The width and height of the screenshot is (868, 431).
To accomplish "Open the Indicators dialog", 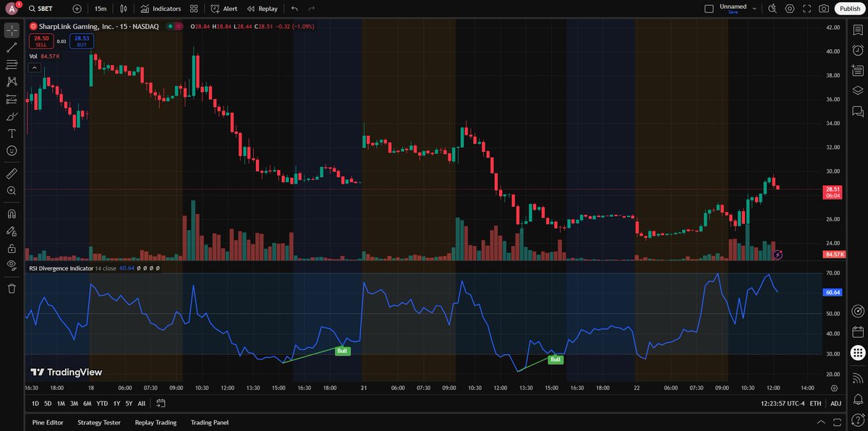I will pyautogui.click(x=161, y=9).
